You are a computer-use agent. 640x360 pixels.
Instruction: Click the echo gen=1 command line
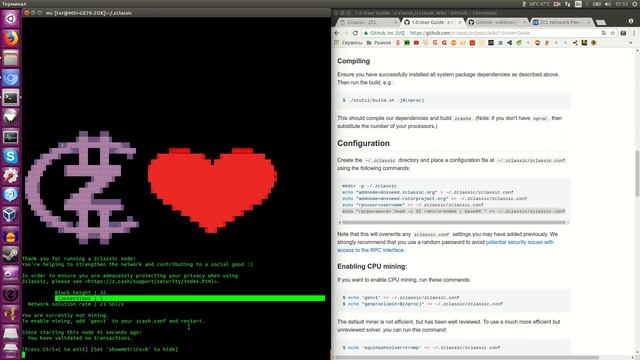click(x=401, y=298)
